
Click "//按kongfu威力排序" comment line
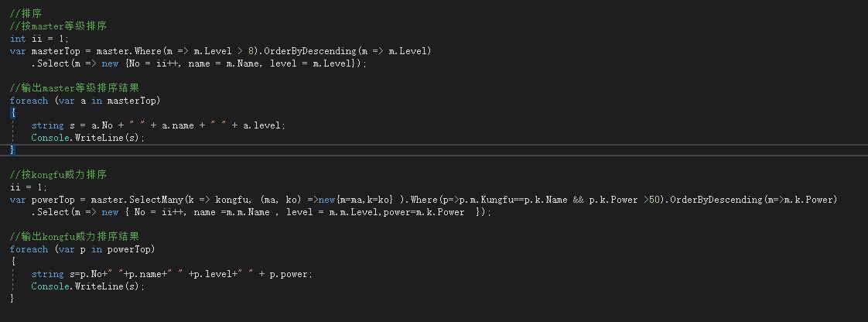pos(58,175)
